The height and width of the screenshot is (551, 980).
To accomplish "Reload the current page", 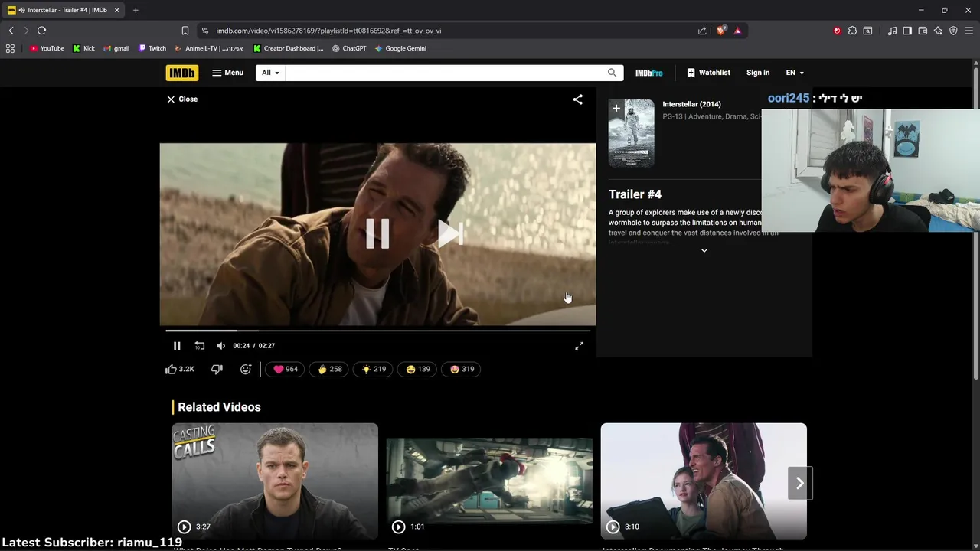I will [x=41, y=31].
